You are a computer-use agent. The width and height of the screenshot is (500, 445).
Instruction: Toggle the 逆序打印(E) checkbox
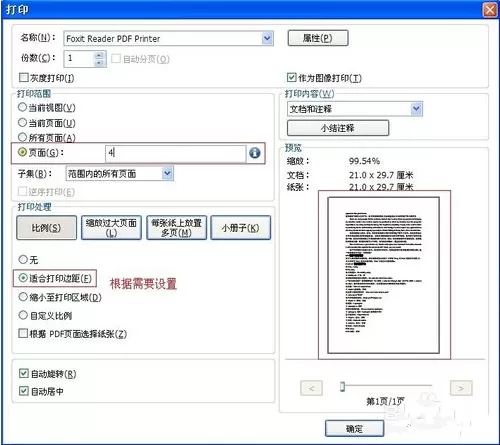pos(23,191)
